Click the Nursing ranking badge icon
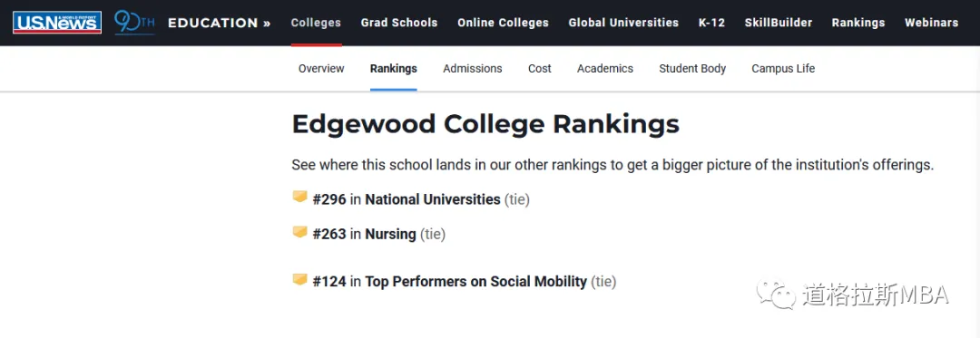Image resolution: width=980 pixels, height=338 pixels. click(x=300, y=232)
